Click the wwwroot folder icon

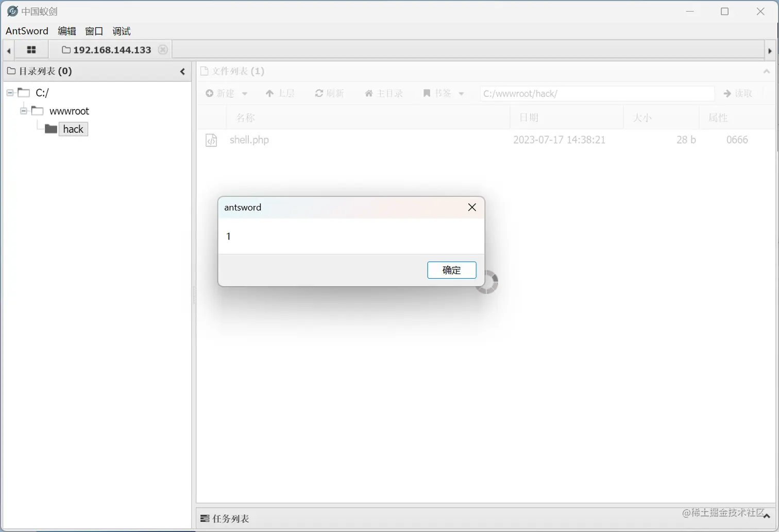(x=38, y=111)
